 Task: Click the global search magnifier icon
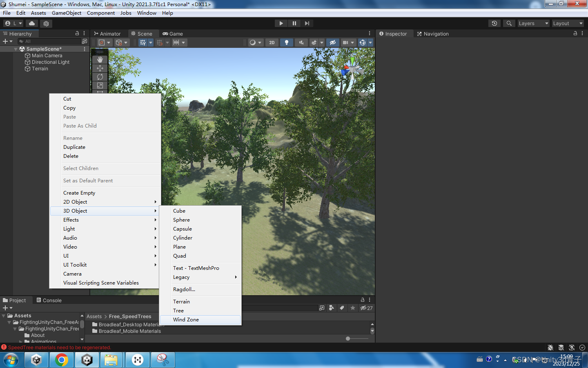pos(509,23)
